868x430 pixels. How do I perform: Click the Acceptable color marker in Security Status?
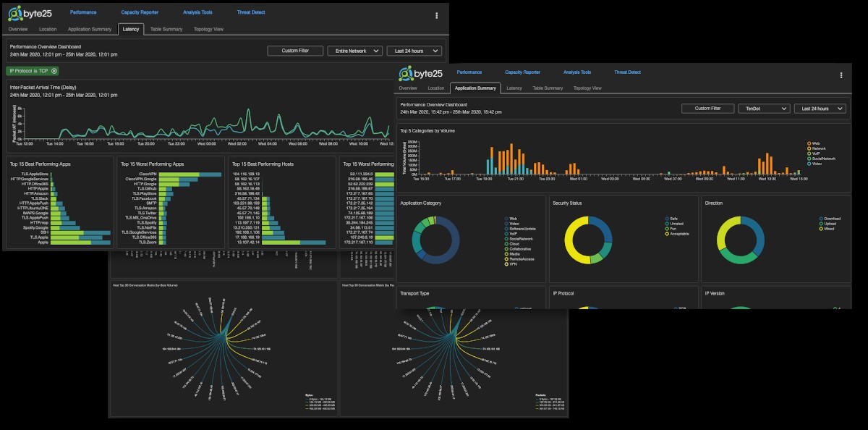tap(666, 235)
